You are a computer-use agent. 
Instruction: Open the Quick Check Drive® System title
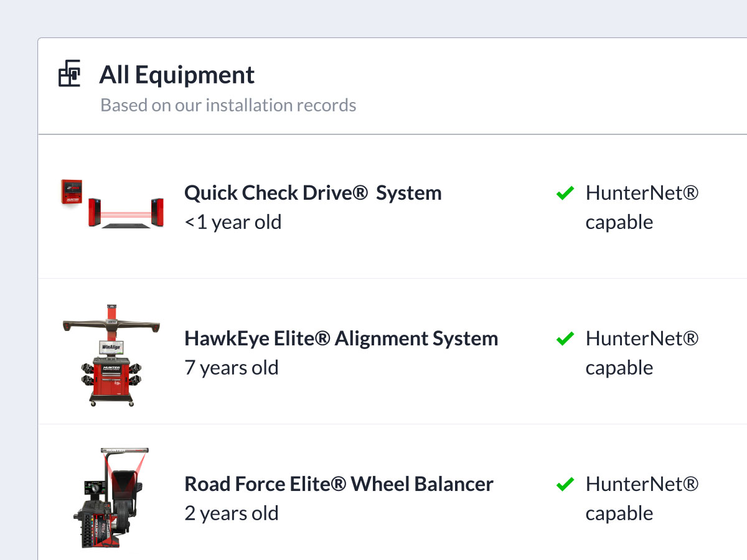(x=312, y=193)
